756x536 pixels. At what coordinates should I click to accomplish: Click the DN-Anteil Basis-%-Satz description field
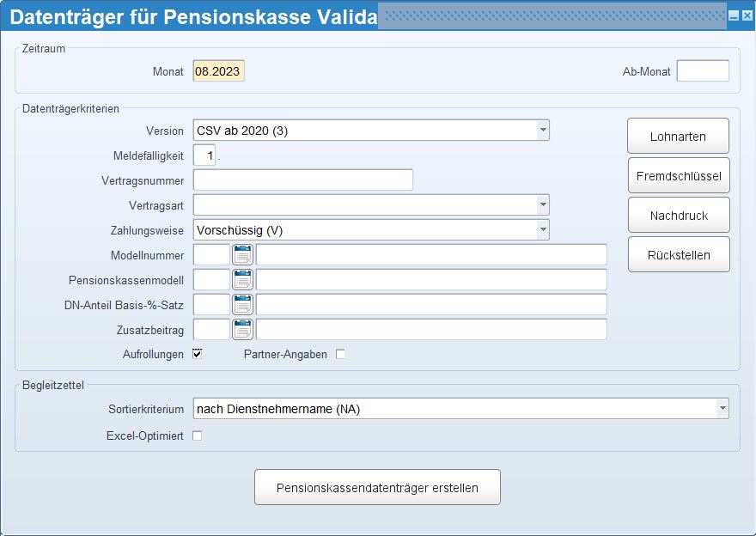click(x=431, y=305)
